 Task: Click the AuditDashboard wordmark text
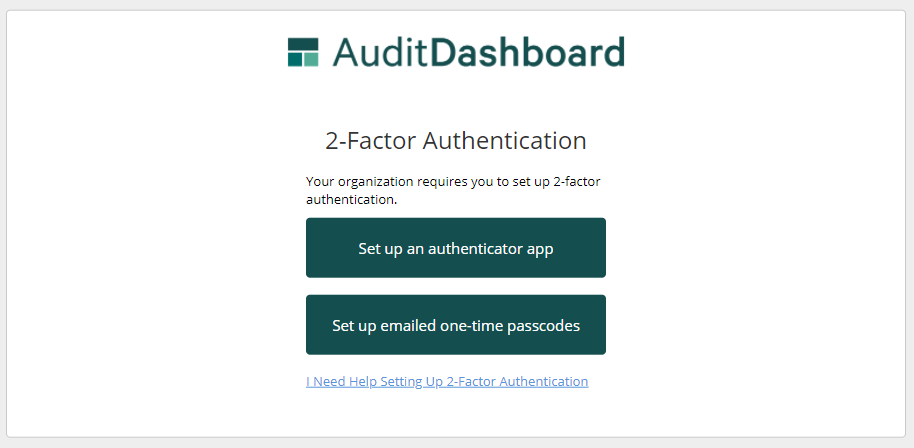click(478, 52)
